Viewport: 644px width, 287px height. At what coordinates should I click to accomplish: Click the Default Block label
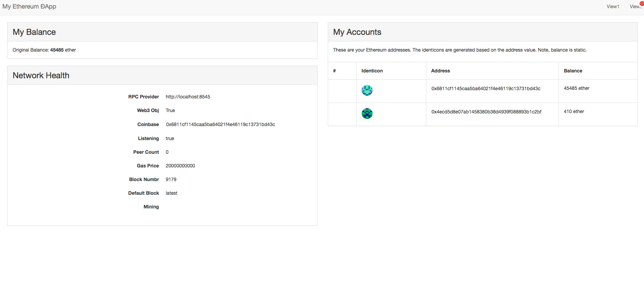[x=144, y=193]
